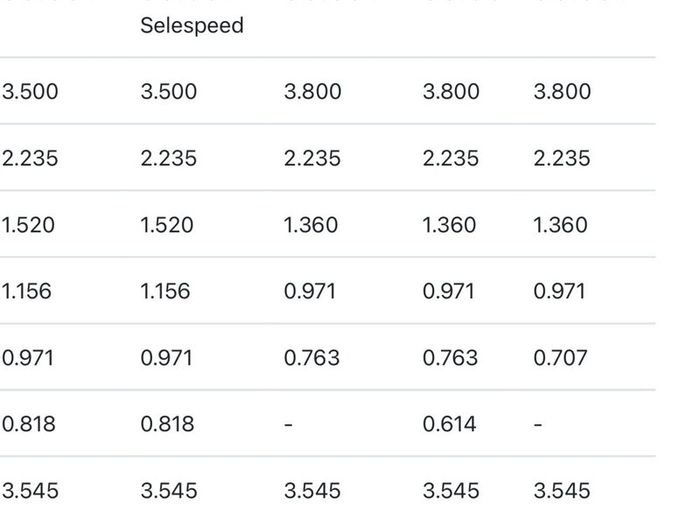Viewport: 700px width, 525px height.
Task: Select the 3.800 value immediately right of 3.500
Action: [312, 92]
